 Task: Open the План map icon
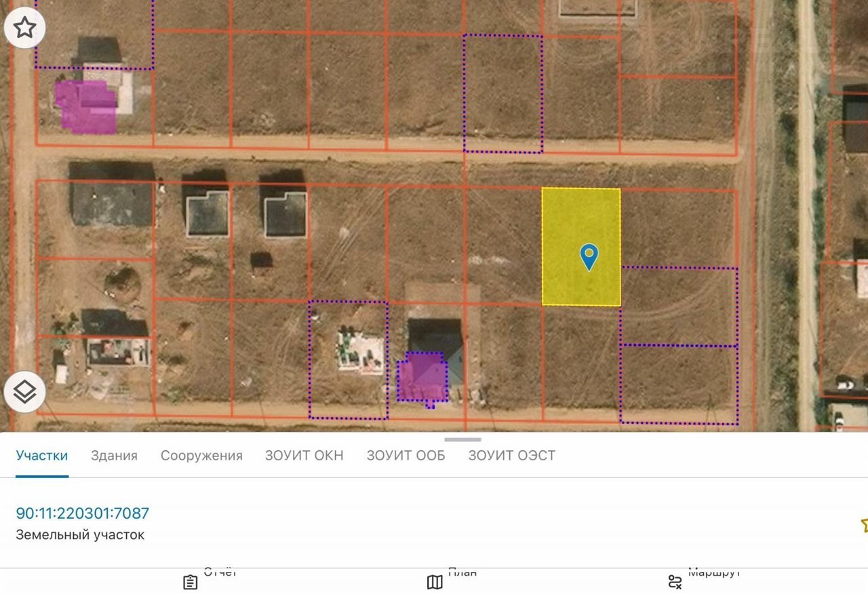point(435,582)
